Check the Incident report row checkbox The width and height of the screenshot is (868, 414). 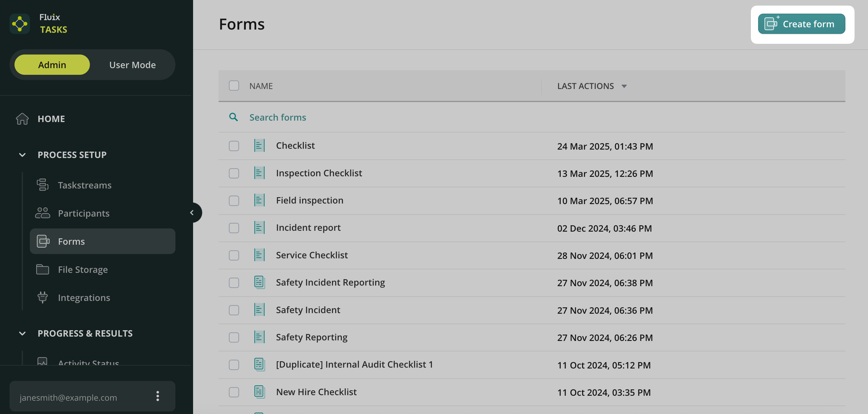(x=234, y=228)
